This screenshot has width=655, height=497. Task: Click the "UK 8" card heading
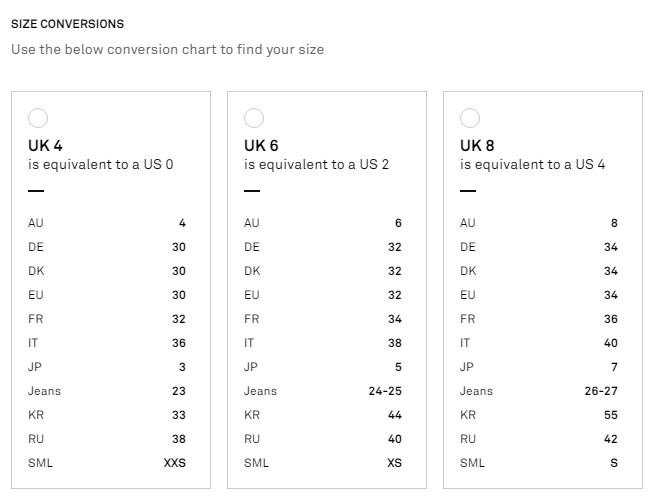click(x=477, y=146)
